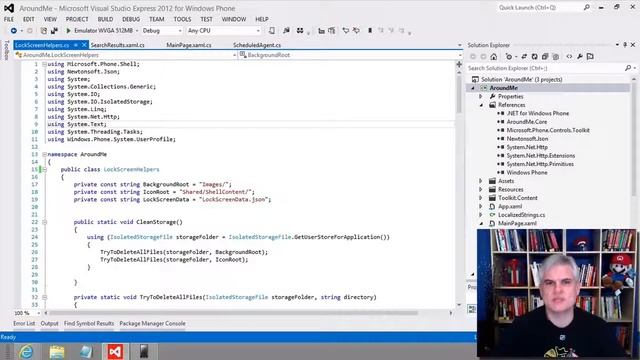Collapse the References node in Solution Explorer

481,105
